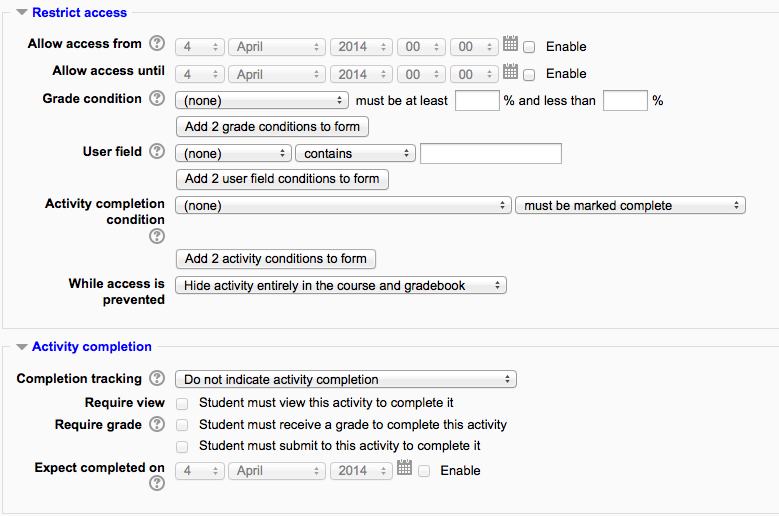Click the Restrict access heading link
779x516 pixels.
(79, 12)
